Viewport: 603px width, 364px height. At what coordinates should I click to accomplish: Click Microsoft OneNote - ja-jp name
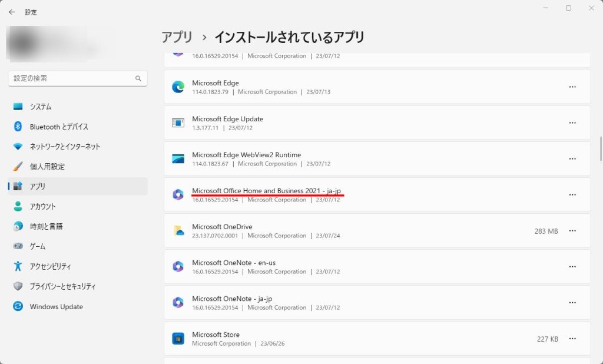coord(232,299)
